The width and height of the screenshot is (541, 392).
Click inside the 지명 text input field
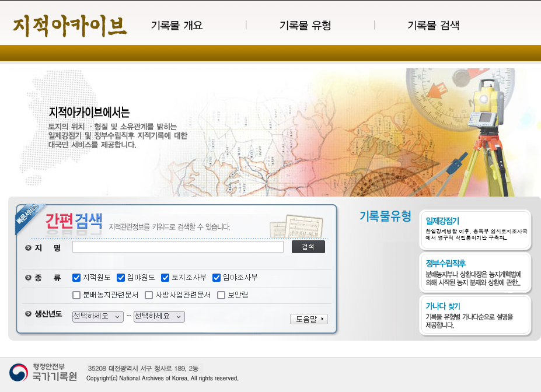coord(178,246)
